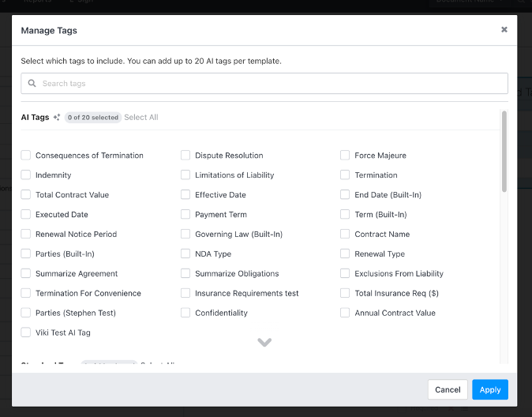Image resolution: width=532 pixels, height=417 pixels.
Task: Click the search magnifier icon
Action: (x=32, y=83)
